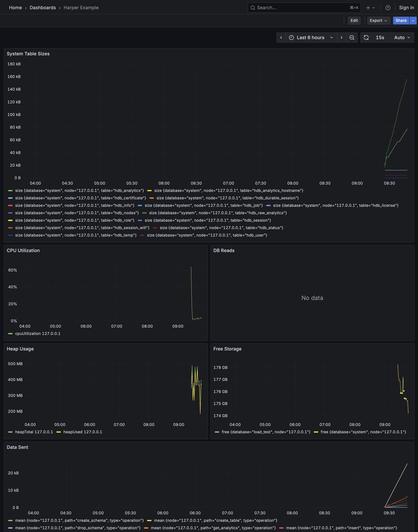418x532 pixels.
Task: Click the Harper Example breadcrumb
Action: [81, 8]
